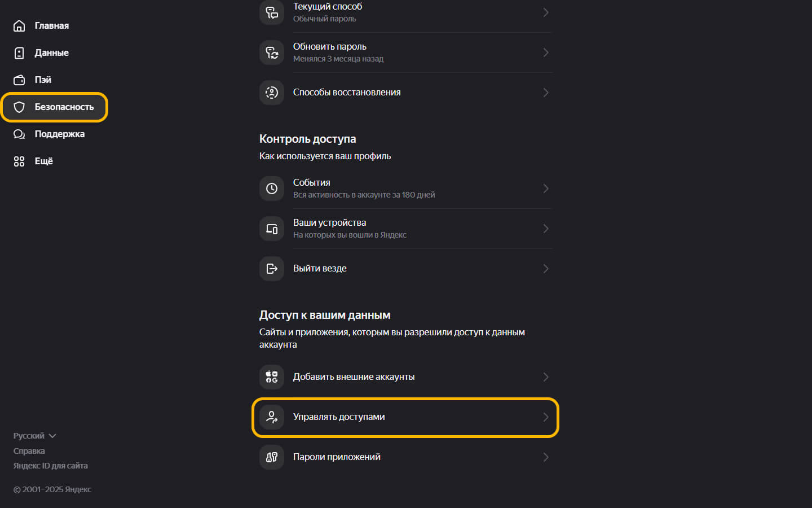812x508 pixels.
Task: Click the wallet icon for Пэй
Action: click(19, 80)
